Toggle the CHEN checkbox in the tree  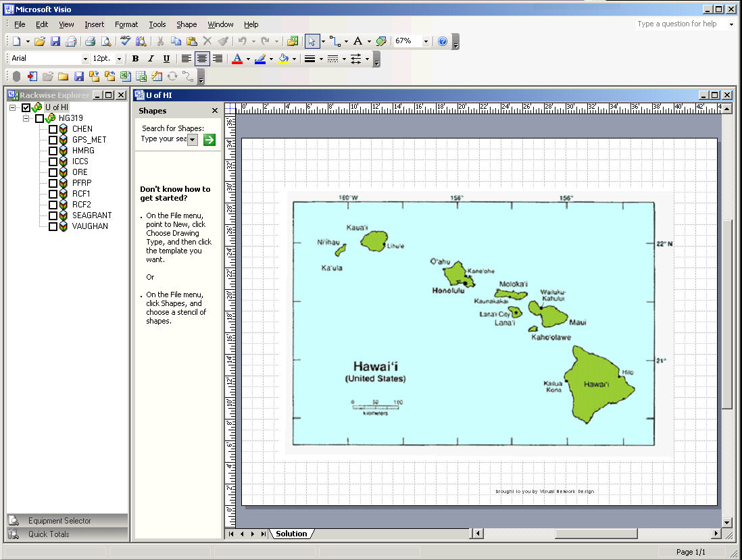click(53, 129)
